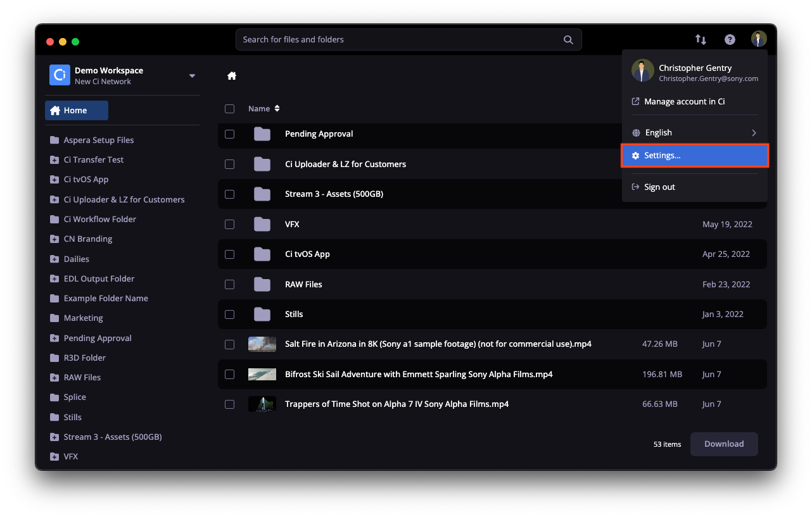812x517 pixels.
Task: Select the Home sidebar item
Action: pos(77,110)
